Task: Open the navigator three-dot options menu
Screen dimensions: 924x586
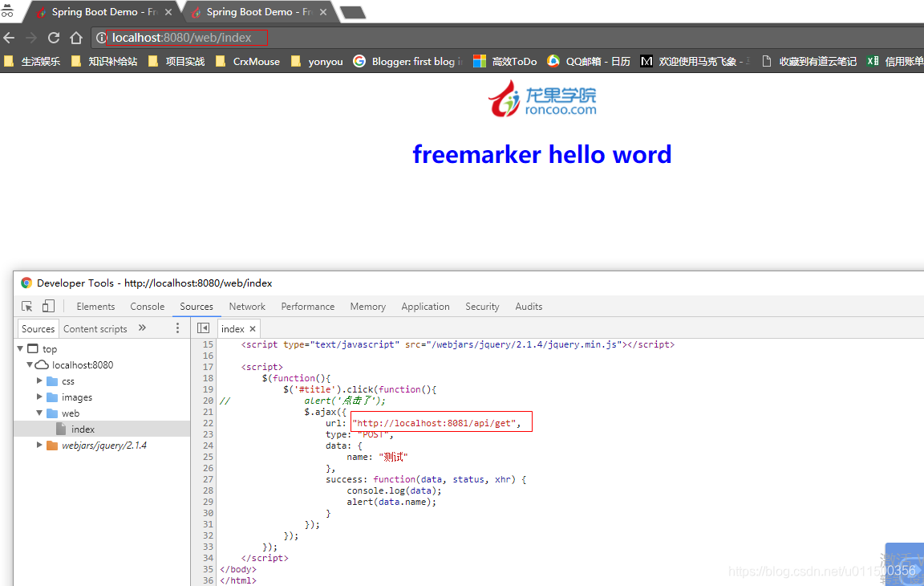Action: pos(177,328)
